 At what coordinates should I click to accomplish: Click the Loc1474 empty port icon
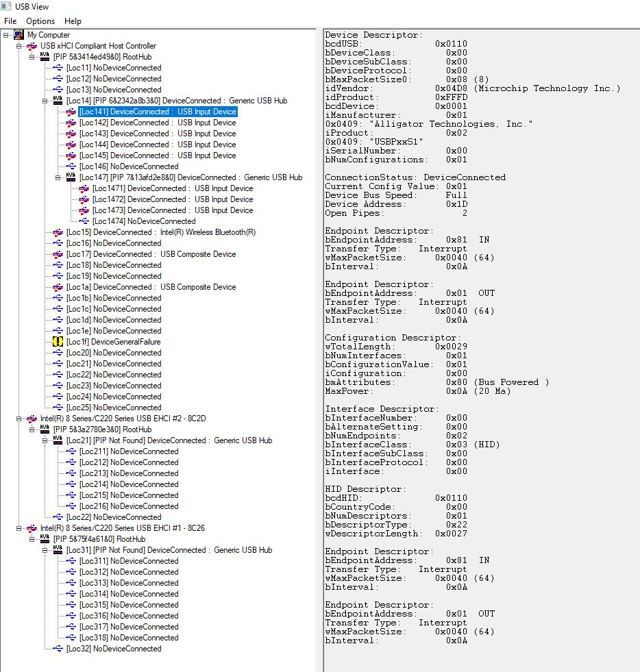click(x=84, y=221)
